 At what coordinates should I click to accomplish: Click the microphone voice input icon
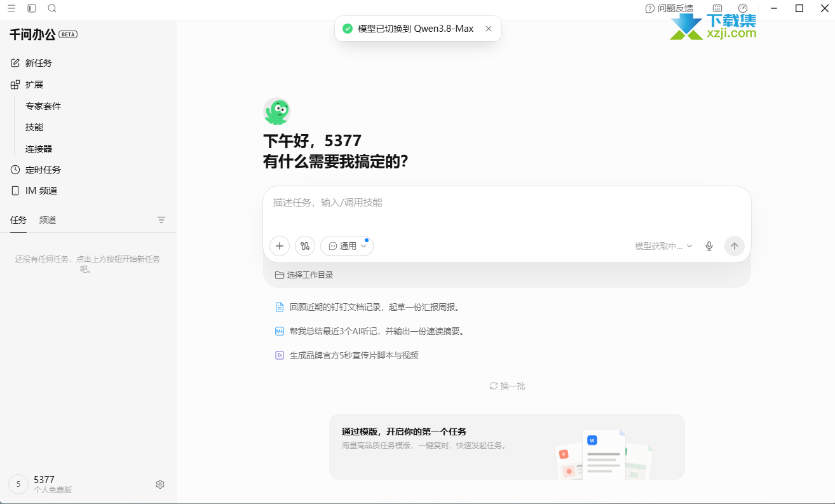click(x=709, y=246)
